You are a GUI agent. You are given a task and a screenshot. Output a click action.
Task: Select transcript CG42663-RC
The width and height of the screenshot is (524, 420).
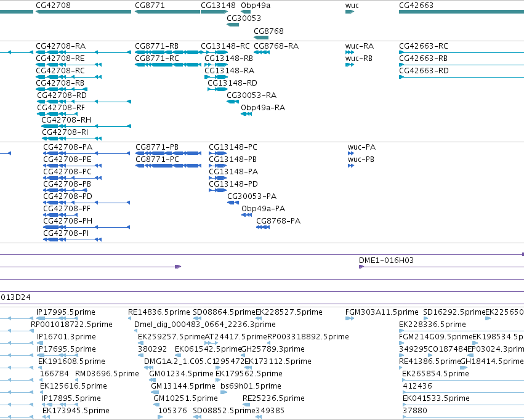(x=424, y=46)
